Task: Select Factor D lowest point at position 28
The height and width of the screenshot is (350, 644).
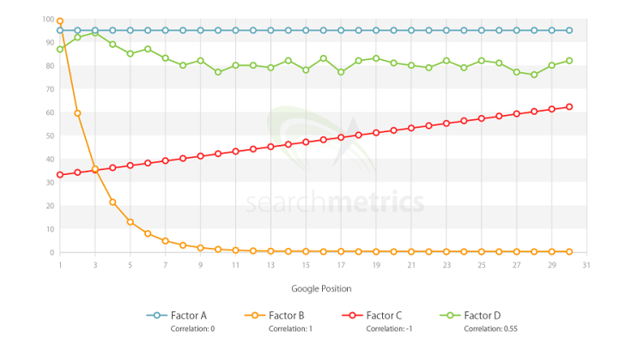Action: click(533, 75)
